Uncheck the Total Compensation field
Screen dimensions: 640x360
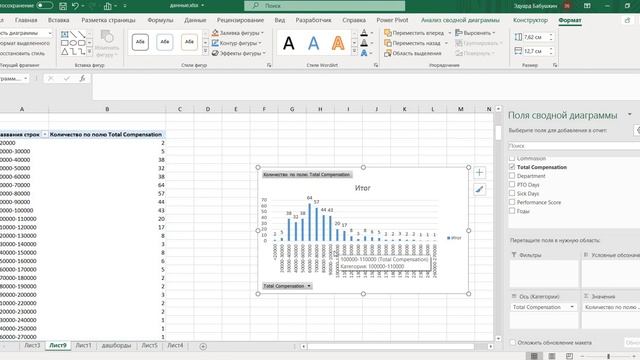click(x=512, y=167)
